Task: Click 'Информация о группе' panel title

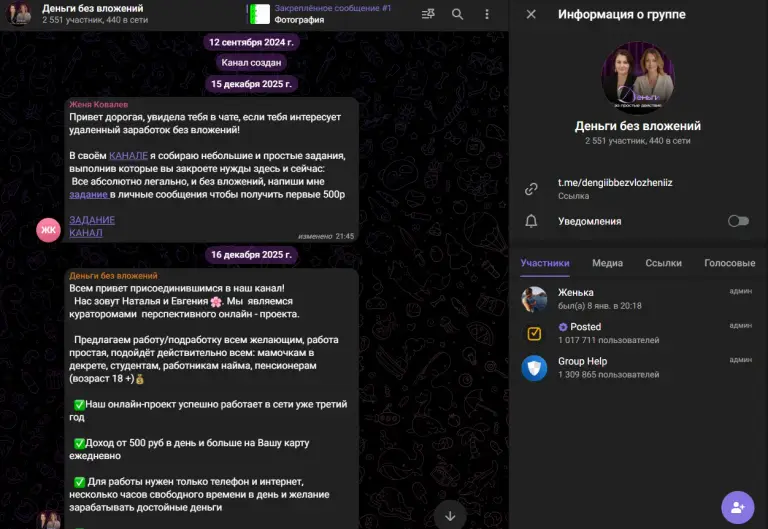Action: coord(622,14)
